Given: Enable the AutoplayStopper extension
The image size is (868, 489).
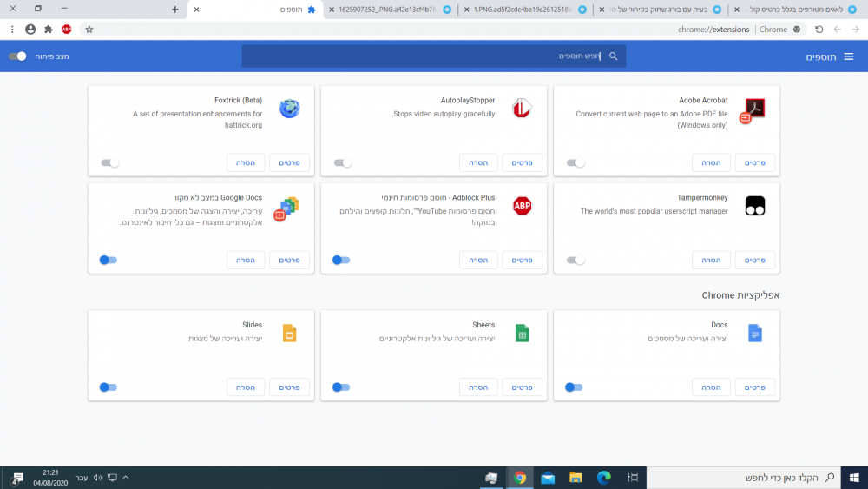Looking at the screenshot, I should pos(343,162).
